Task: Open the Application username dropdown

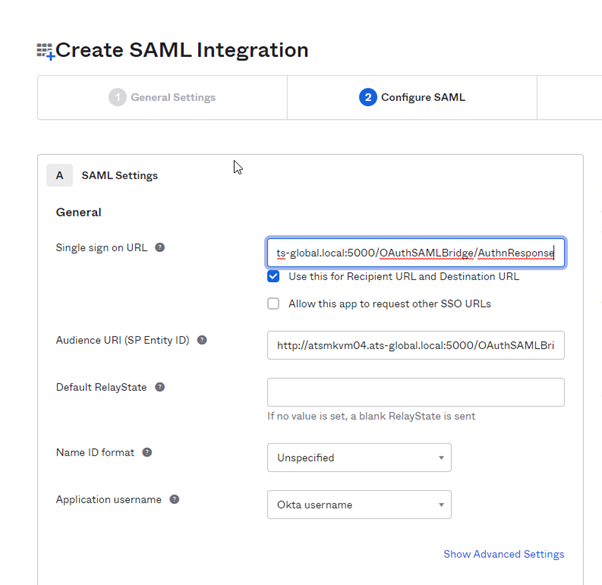Action: 359,505
